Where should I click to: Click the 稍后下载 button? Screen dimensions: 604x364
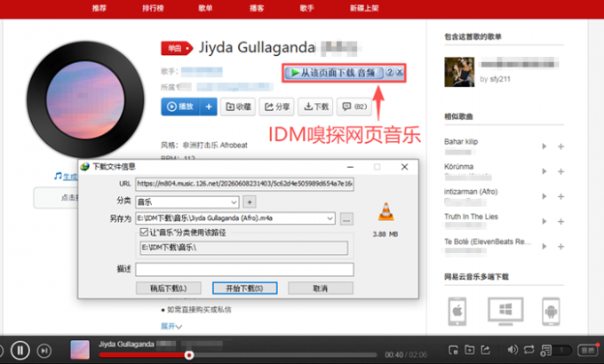[x=169, y=289]
